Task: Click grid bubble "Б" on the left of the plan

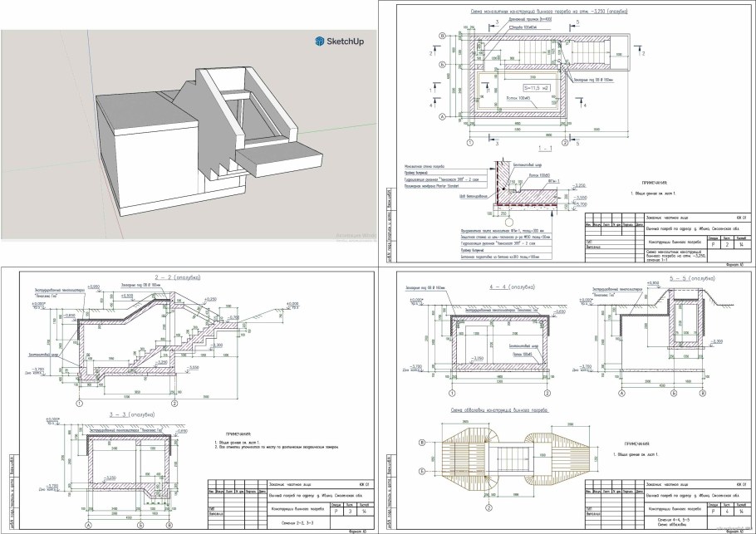Action: coord(441,63)
